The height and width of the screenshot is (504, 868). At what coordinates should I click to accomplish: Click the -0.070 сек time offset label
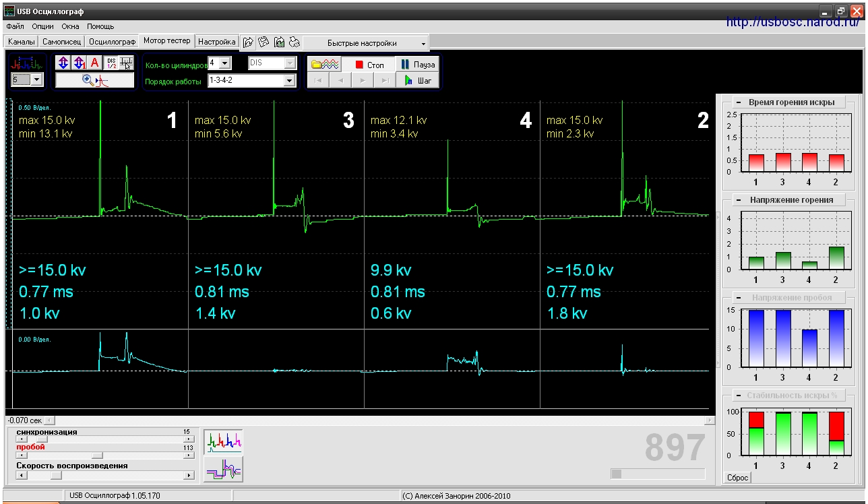pyautogui.click(x=24, y=420)
